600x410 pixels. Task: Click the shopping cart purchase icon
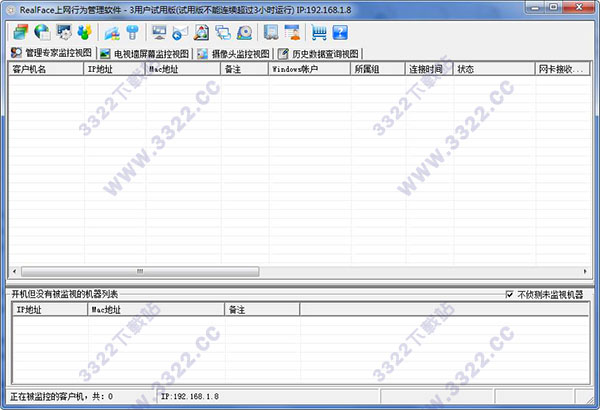point(319,32)
